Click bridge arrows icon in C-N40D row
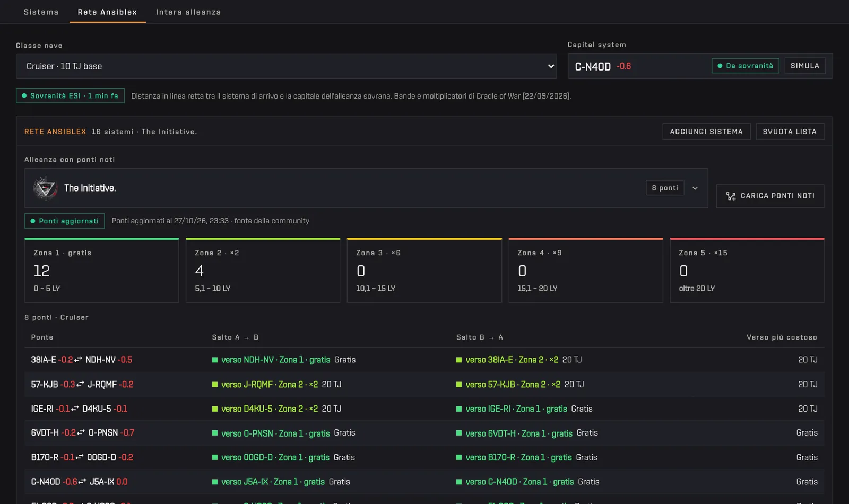 click(x=82, y=482)
